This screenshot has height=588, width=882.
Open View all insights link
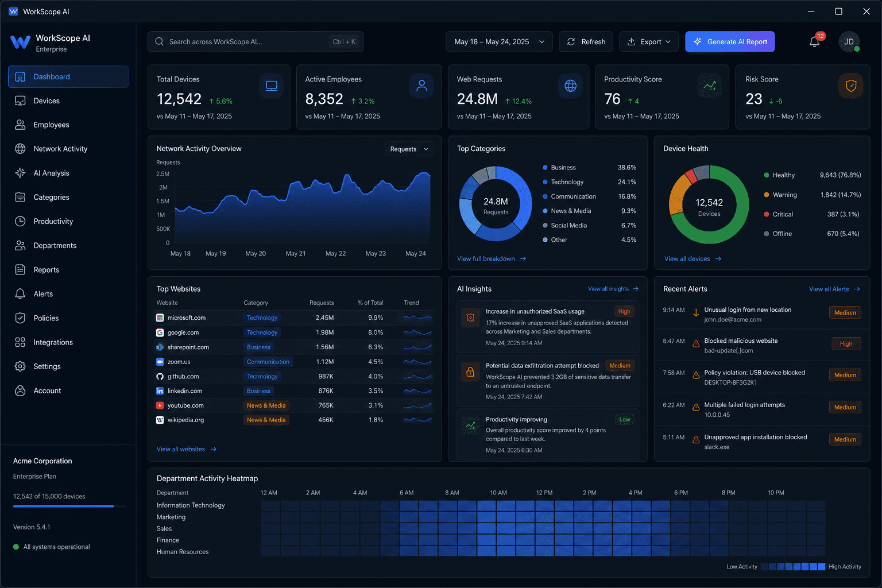click(613, 289)
